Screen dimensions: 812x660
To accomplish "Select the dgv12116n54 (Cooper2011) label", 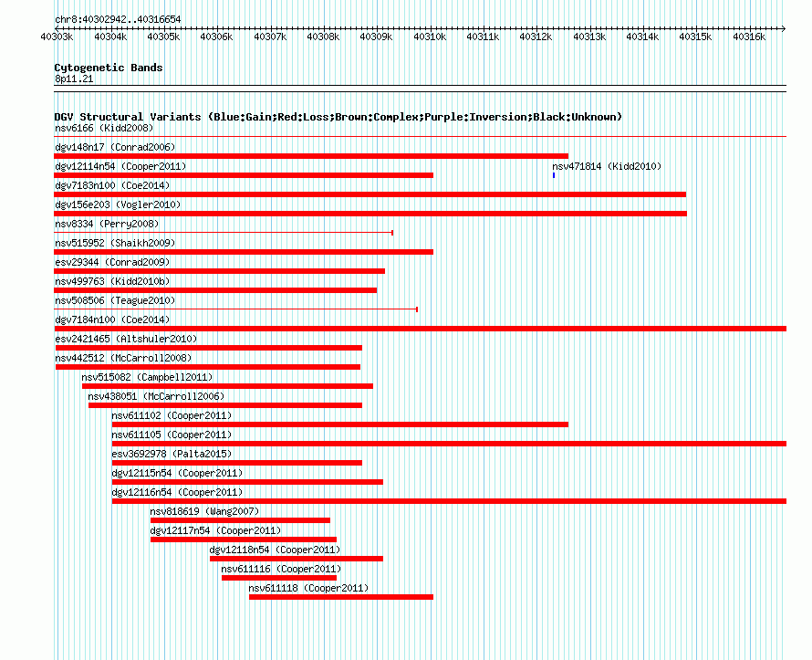I will (177, 492).
